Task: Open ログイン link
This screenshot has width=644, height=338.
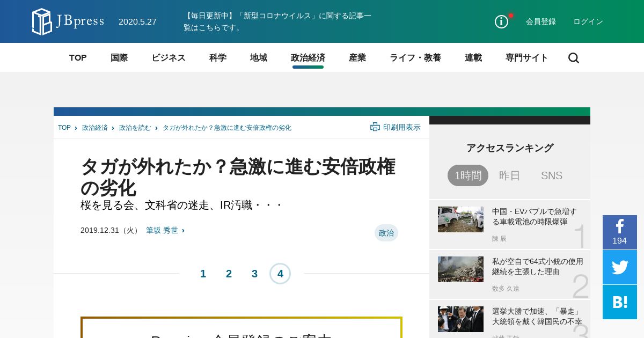Action: 588,21
